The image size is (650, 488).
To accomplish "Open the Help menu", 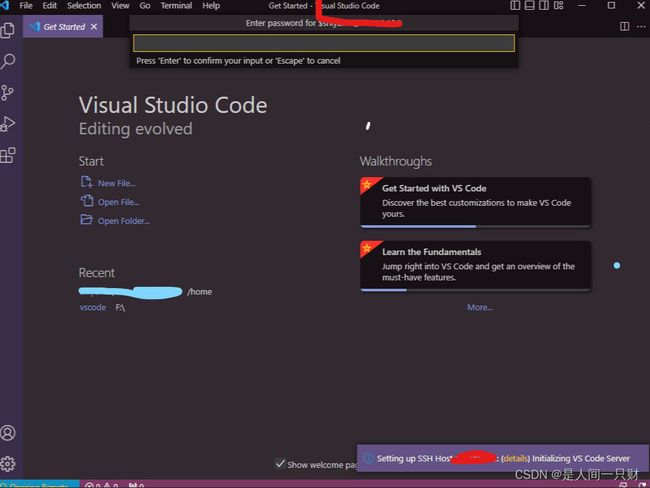I will (x=211, y=5).
